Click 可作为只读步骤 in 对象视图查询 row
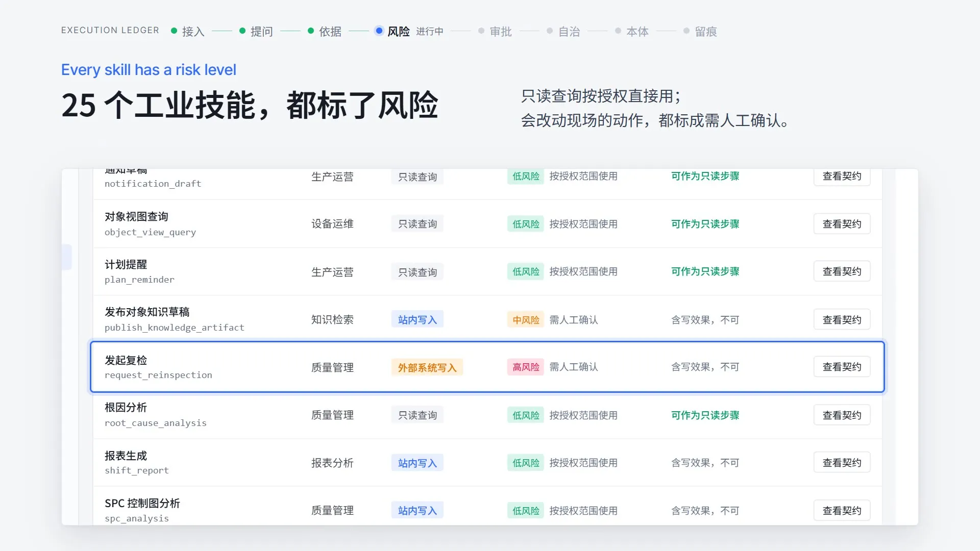The image size is (980, 551). 705,224
